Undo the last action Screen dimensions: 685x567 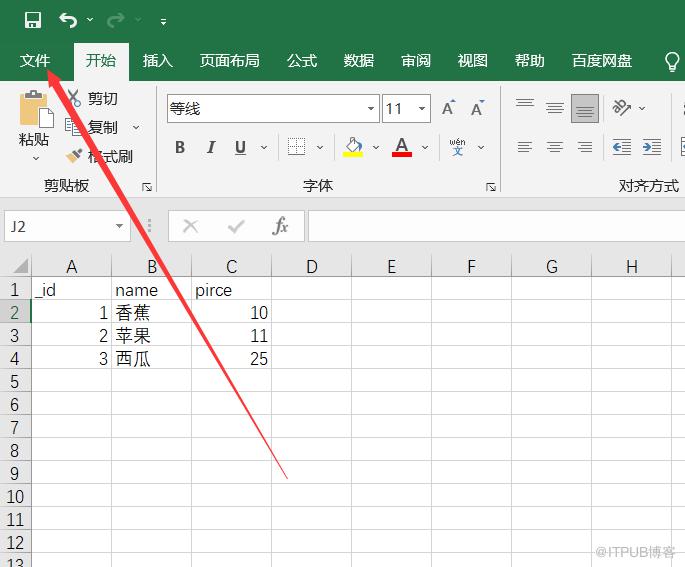68,20
